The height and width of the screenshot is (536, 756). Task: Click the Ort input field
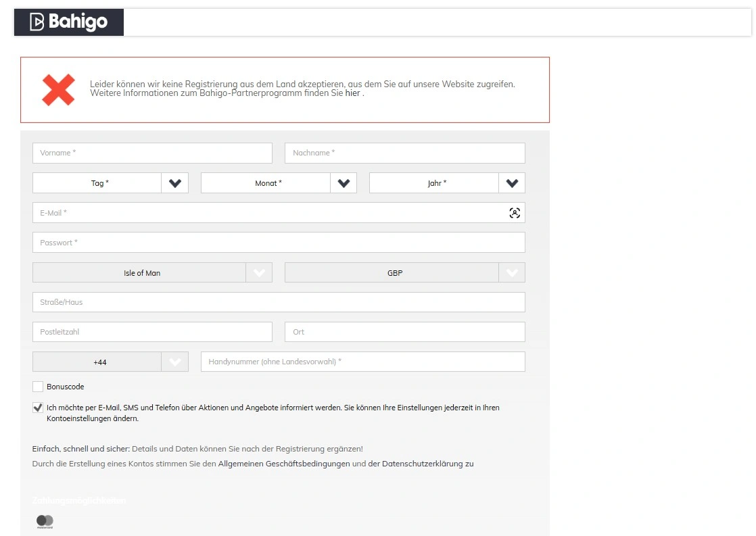[x=405, y=332]
